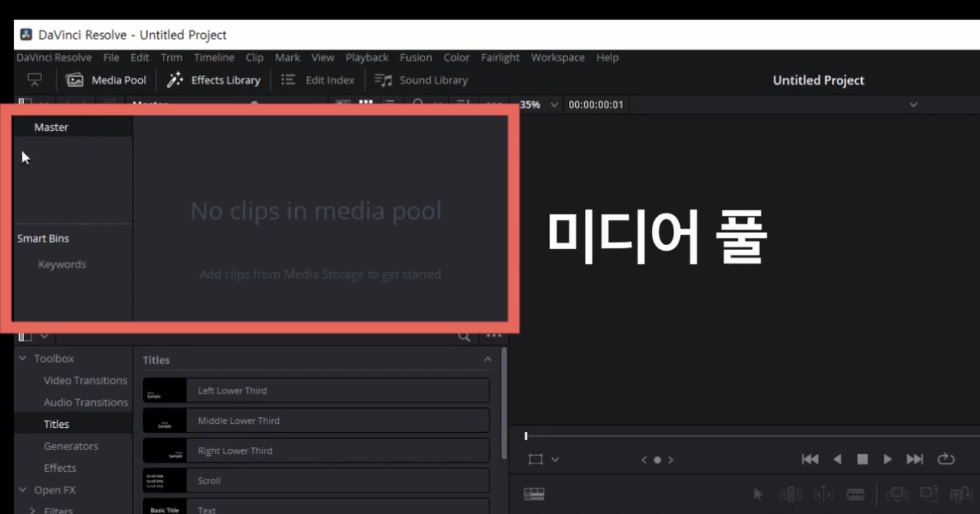Open the three-dot options menu in Effects Library
The height and width of the screenshot is (514, 980).
click(494, 335)
